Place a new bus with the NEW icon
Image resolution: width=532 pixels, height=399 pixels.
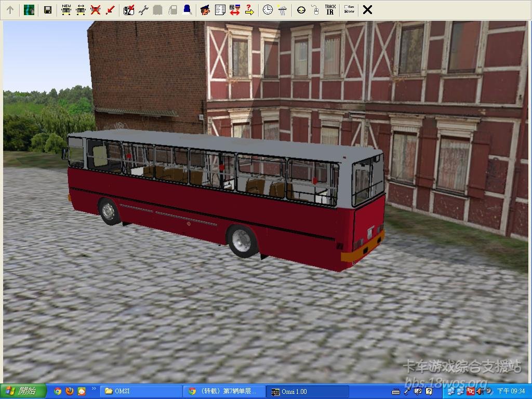coord(66,10)
